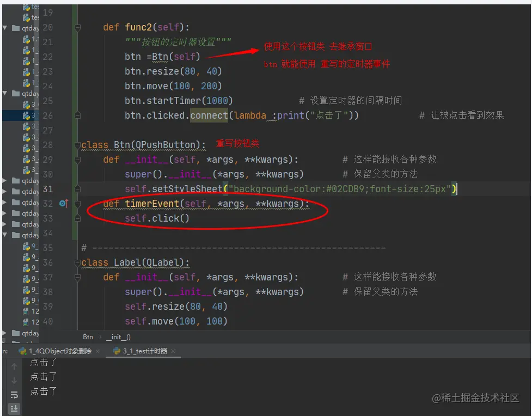The width and height of the screenshot is (532, 416).
Task: Click the 按钮的定时器设置 docstring
Action: [178, 42]
